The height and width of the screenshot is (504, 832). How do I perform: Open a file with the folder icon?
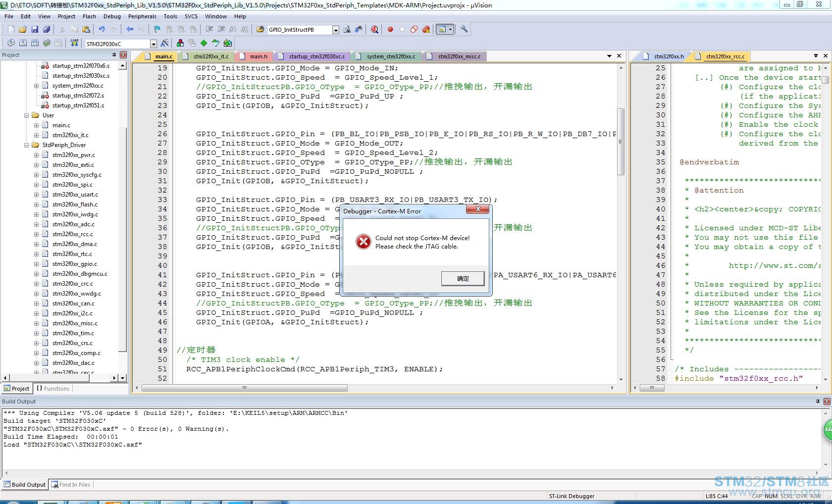(x=23, y=29)
